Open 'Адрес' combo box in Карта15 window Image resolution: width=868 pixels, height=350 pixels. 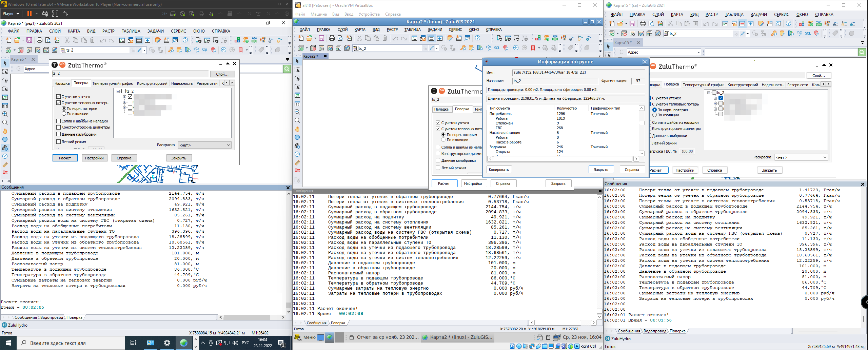(x=698, y=52)
